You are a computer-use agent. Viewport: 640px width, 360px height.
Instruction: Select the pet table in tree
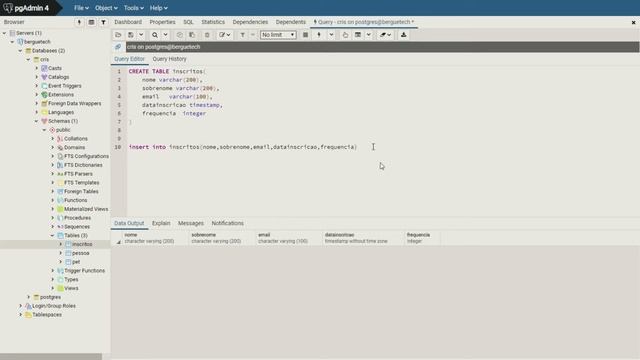click(76, 262)
